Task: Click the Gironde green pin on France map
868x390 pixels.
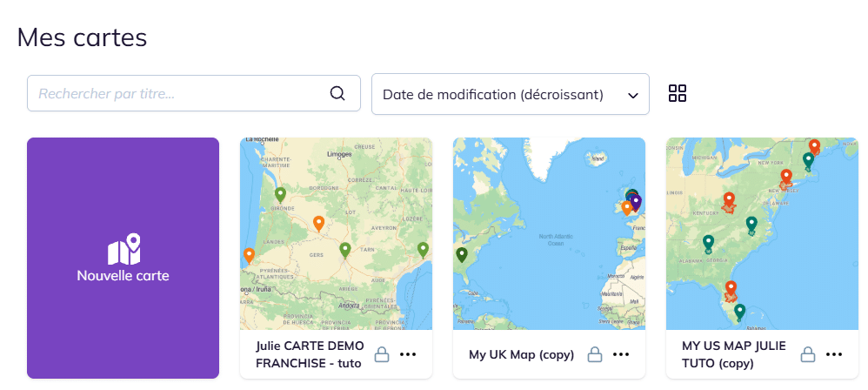Action: 280,194
